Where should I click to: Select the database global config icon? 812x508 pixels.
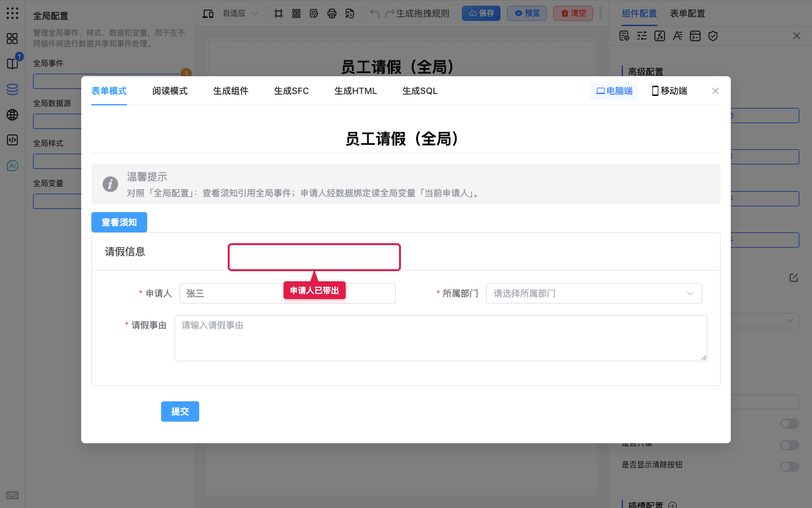point(12,90)
